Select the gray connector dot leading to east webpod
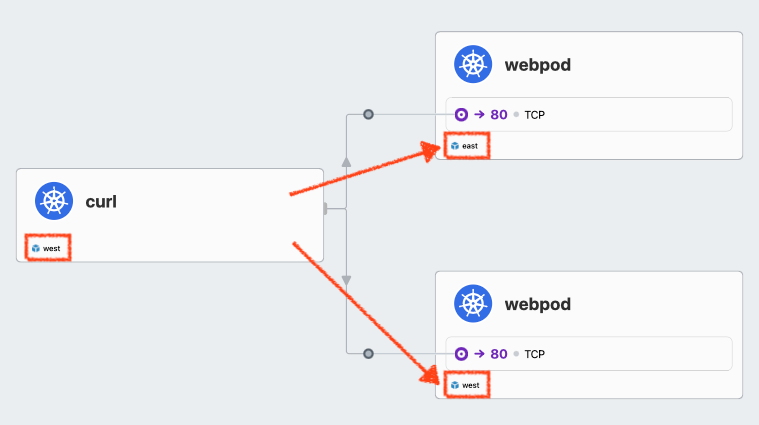The height and width of the screenshot is (425, 759). pos(368,114)
